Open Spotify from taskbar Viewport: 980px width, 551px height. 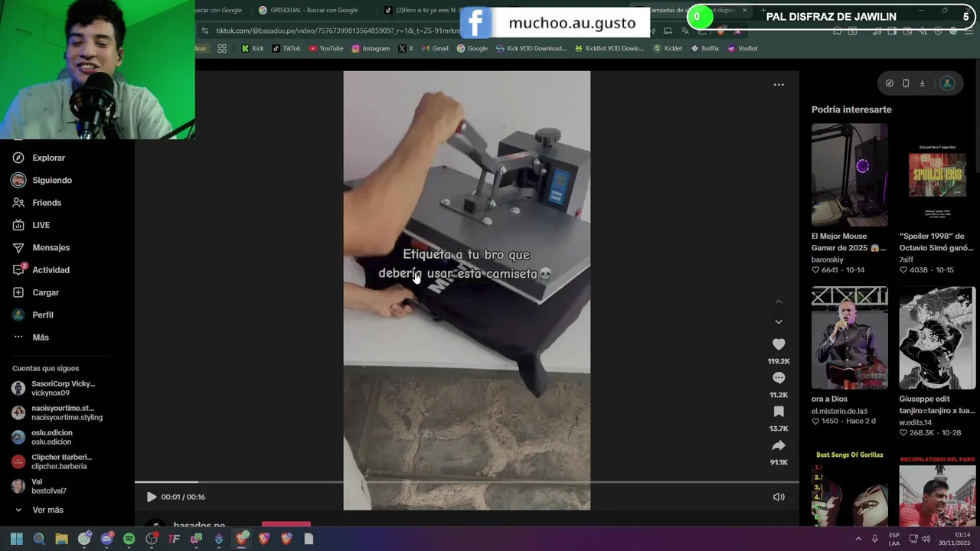click(x=129, y=539)
